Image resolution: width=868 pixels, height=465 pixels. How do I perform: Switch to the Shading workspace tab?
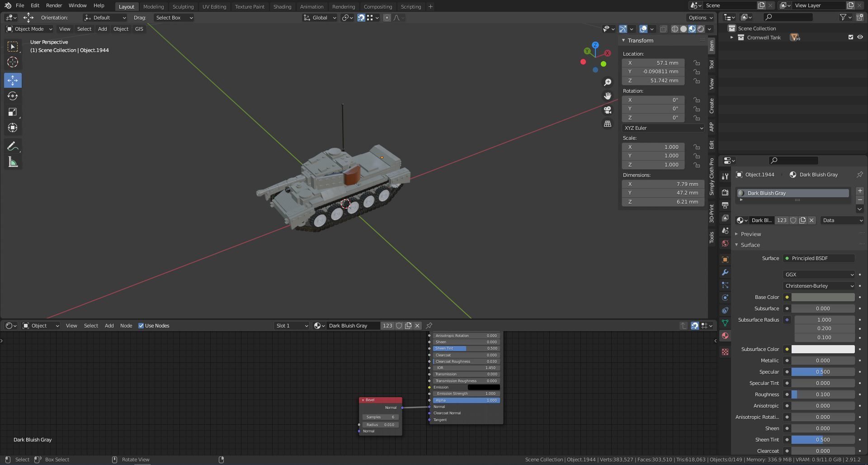pos(282,6)
